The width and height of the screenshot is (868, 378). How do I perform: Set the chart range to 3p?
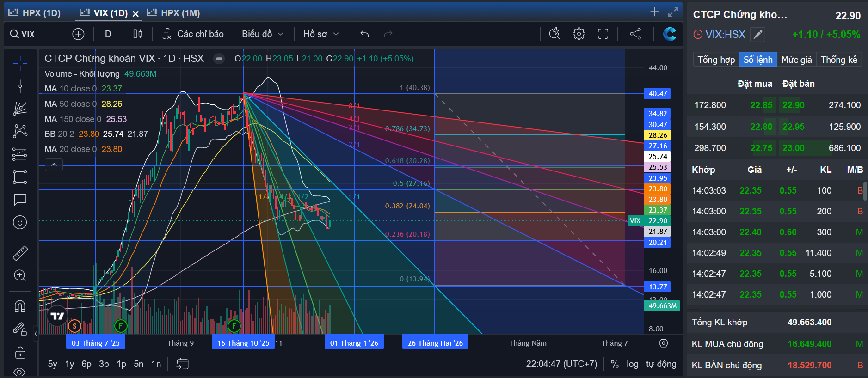point(104,364)
